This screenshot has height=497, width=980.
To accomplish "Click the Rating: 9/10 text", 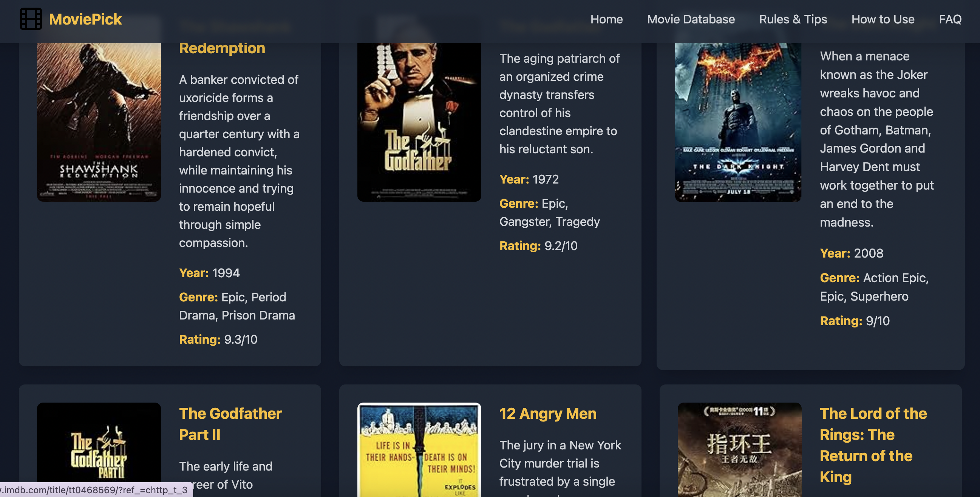I will (x=855, y=321).
